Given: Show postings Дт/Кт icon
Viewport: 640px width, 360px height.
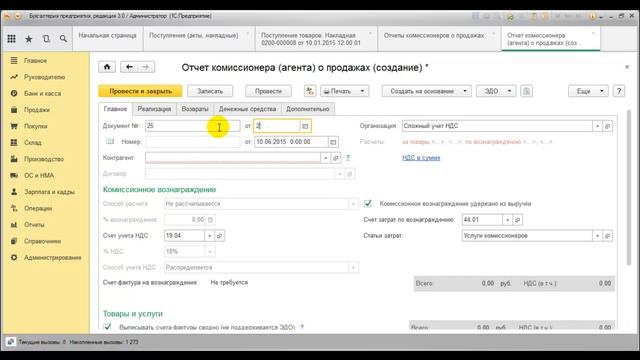Looking at the screenshot, I should [x=310, y=91].
